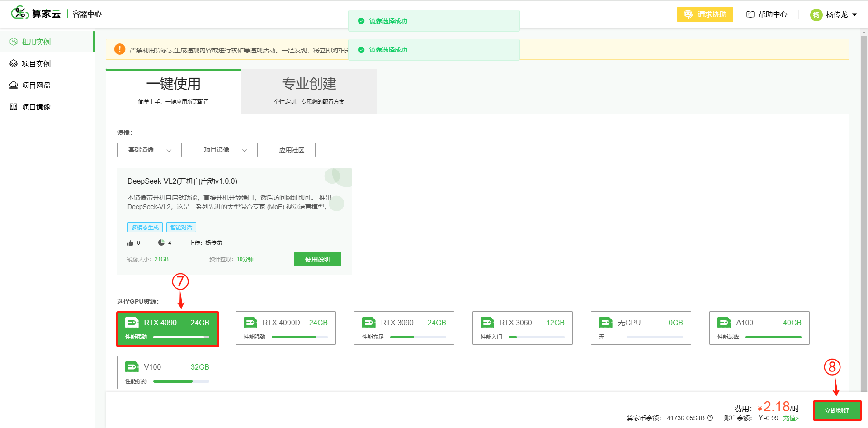Pick the 无GPU 0GB option
Viewport: 868px width, 428px height.
click(641, 328)
